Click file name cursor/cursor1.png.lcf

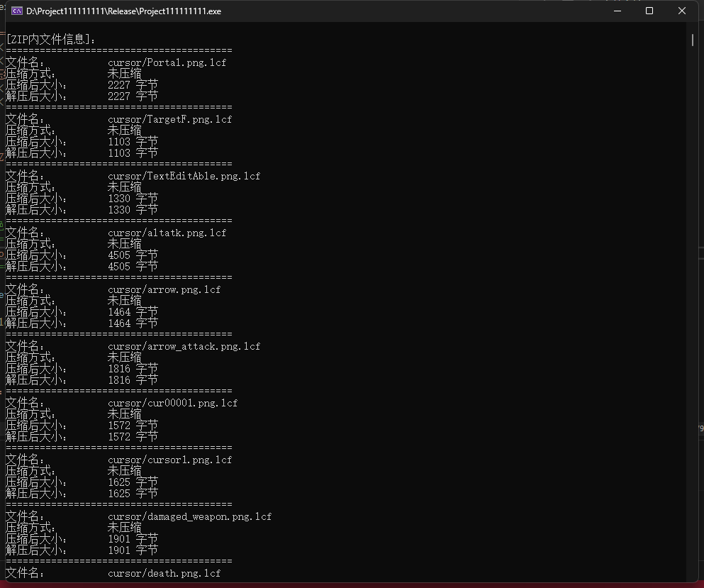point(169,460)
